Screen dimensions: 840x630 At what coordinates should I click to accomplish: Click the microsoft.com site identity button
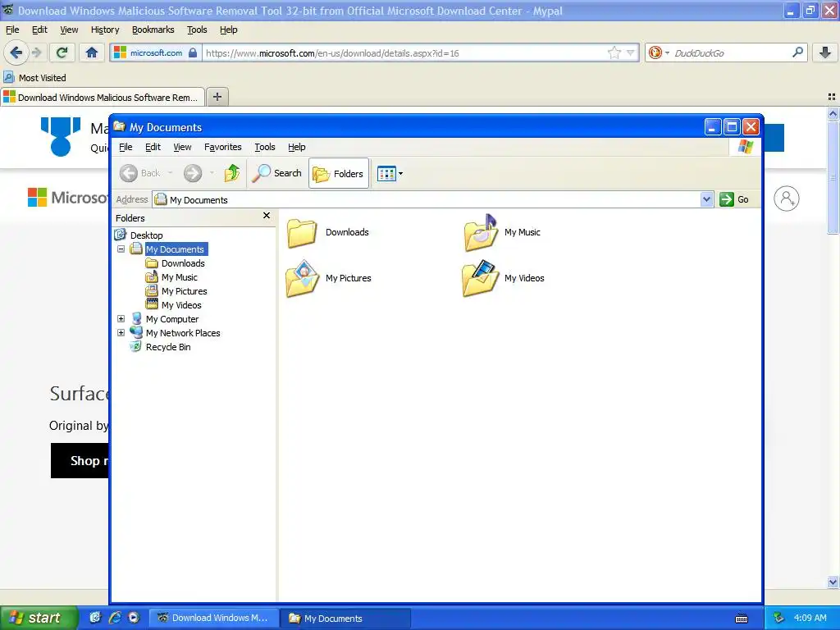[x=156, y=52]
